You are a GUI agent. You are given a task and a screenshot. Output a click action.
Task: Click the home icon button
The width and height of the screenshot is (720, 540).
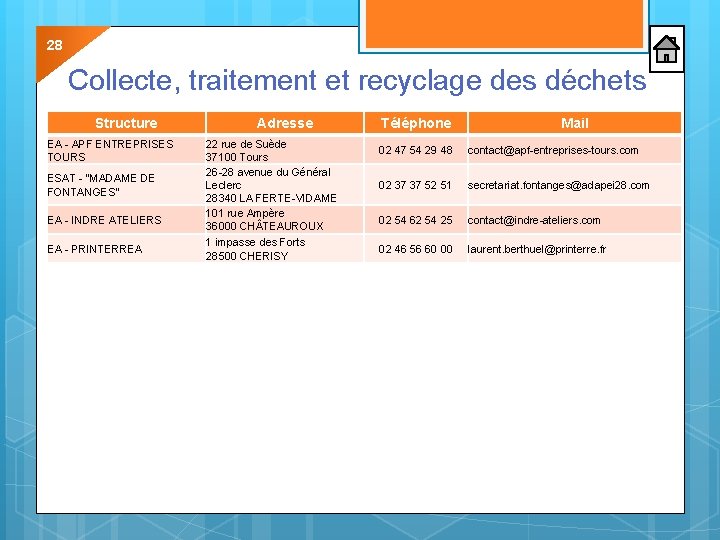(667, 49)
